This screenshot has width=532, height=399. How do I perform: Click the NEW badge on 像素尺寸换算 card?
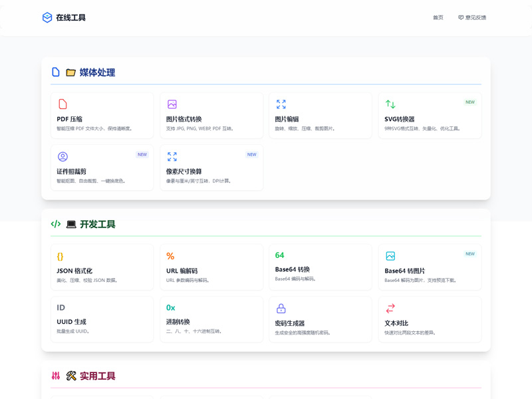(252, 155)
